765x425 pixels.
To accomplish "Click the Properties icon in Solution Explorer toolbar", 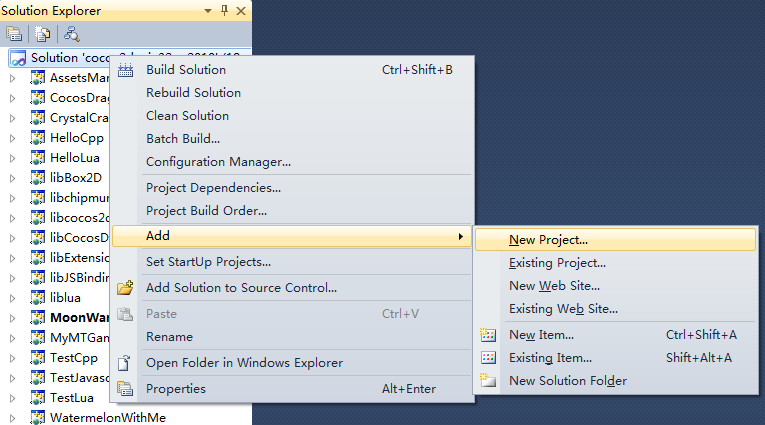I will (14, 34).
